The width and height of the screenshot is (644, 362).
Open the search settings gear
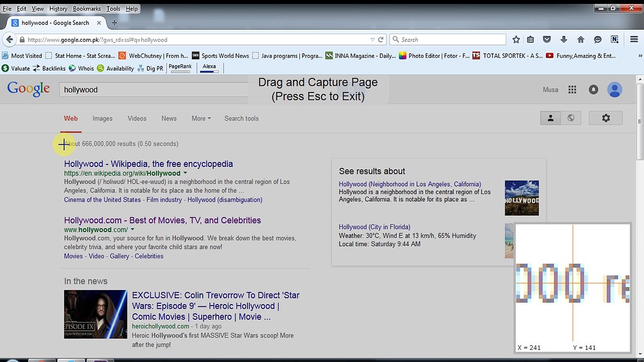pyautogui.click(x=606, y=118)
